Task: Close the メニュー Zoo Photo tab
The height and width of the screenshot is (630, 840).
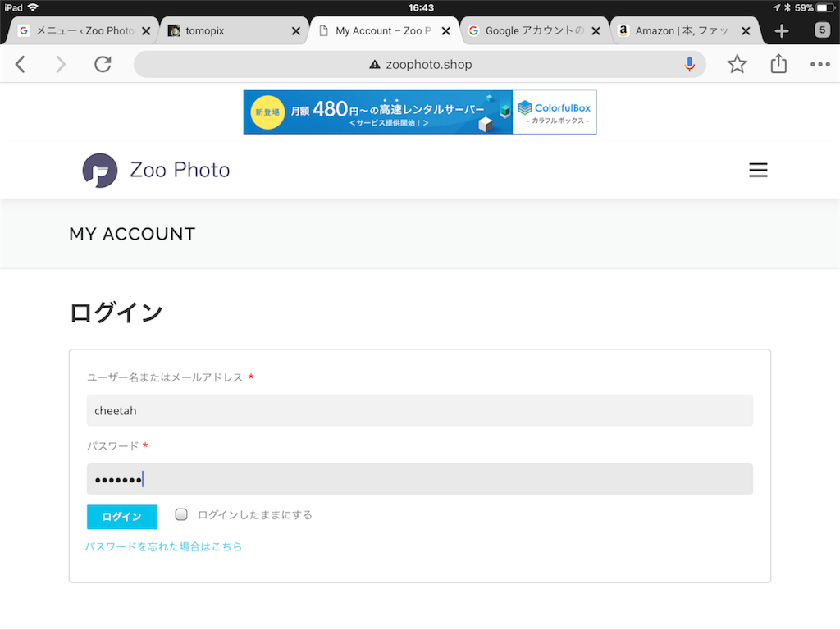Action: coord(146,31)
